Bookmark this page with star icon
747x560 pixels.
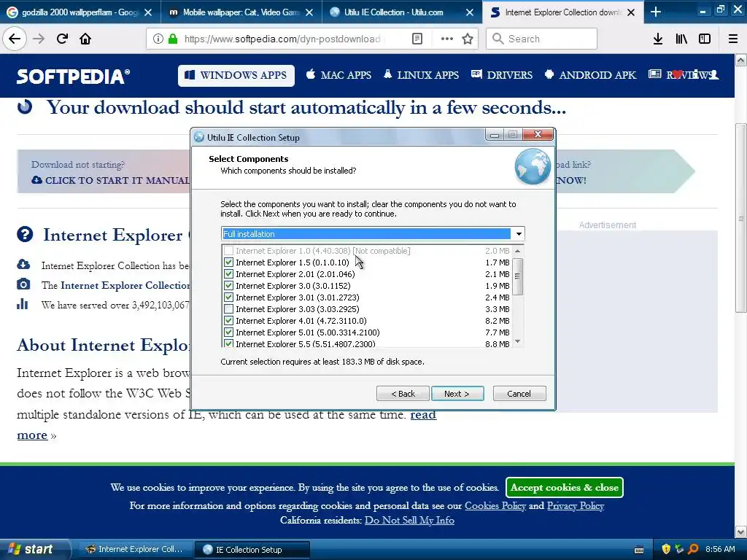468,39
